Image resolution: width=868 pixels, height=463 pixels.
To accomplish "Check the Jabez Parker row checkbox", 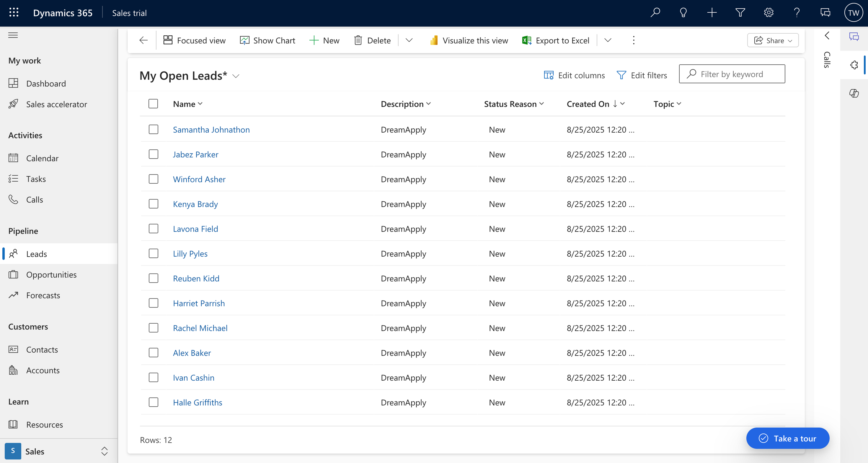I will [x=153, y=154].
